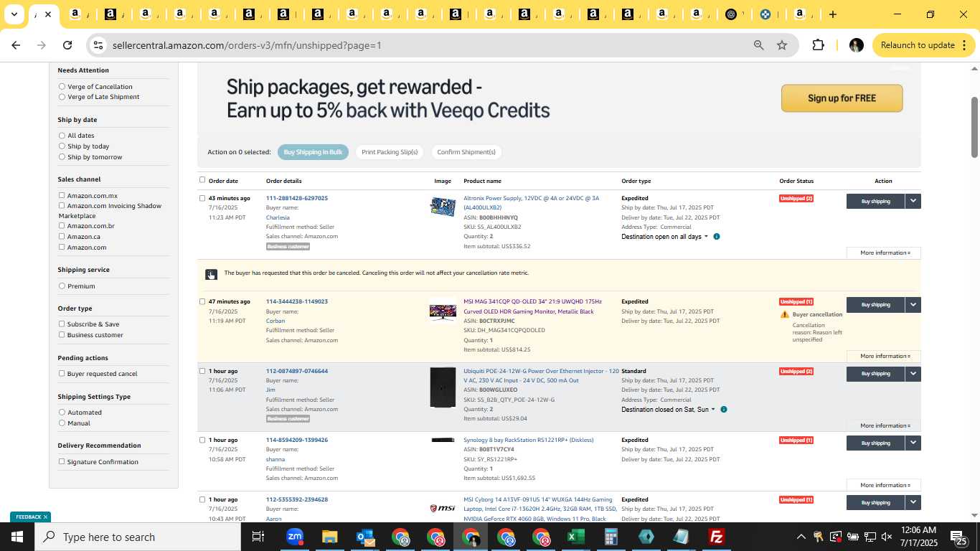Expand Buy shipping dropdown for Altronix order
Screen dimensions: 980x551
[913, 201]
